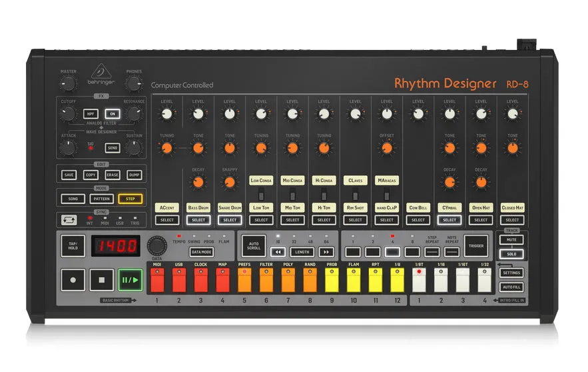Click the ERASE edit button
The image size is (588, 372).
point(113,175)
